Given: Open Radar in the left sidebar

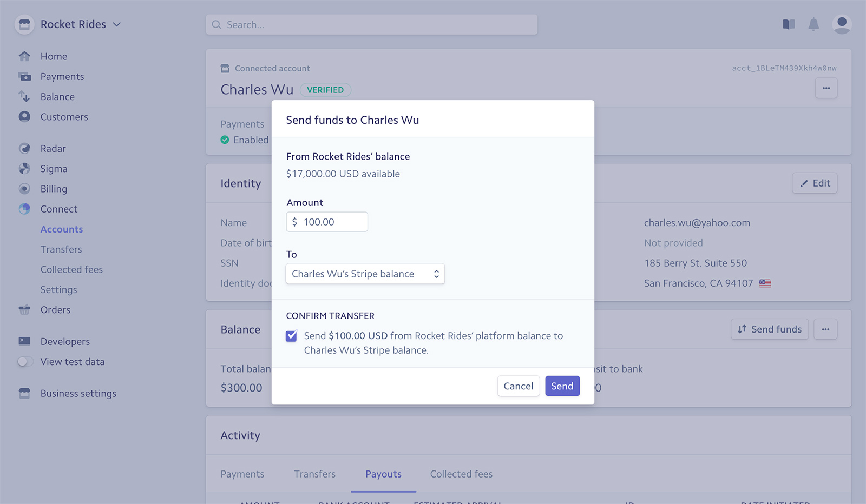Looking at the screenshot, I should (53, 148).
